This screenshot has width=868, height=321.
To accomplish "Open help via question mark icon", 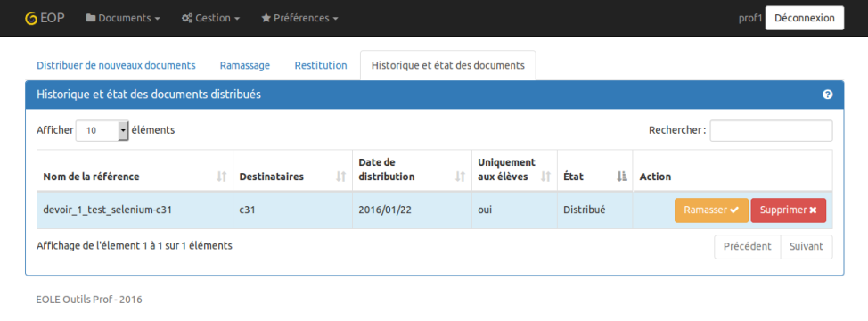I will point(828,95).
